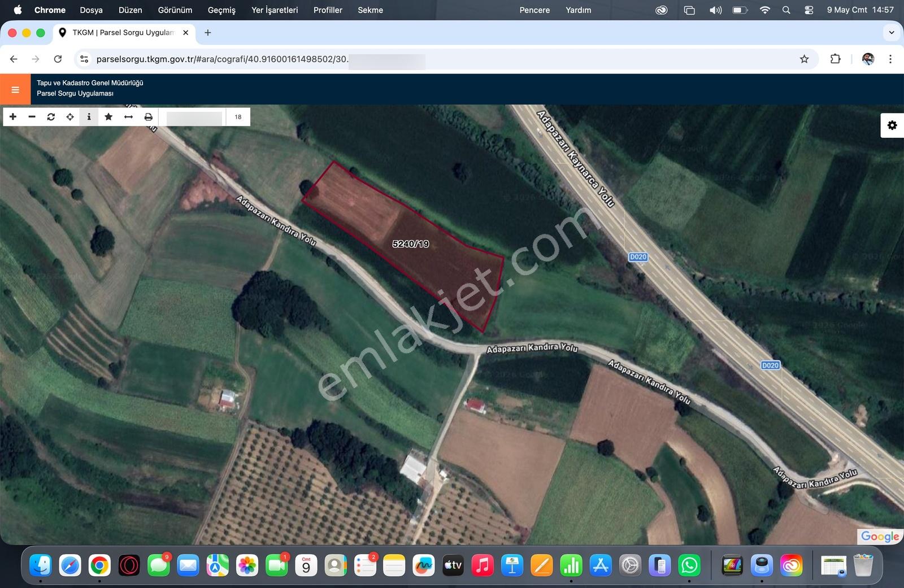Click the upper D020 highway marker
The height and width of the screenshot is (588, 904).
pos(638,257)
